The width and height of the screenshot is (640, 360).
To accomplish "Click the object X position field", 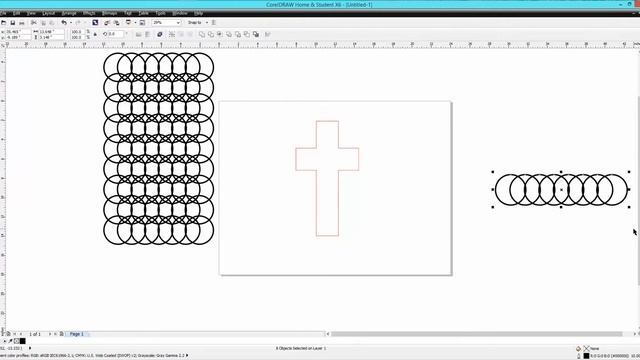I will tap(18, 31).
